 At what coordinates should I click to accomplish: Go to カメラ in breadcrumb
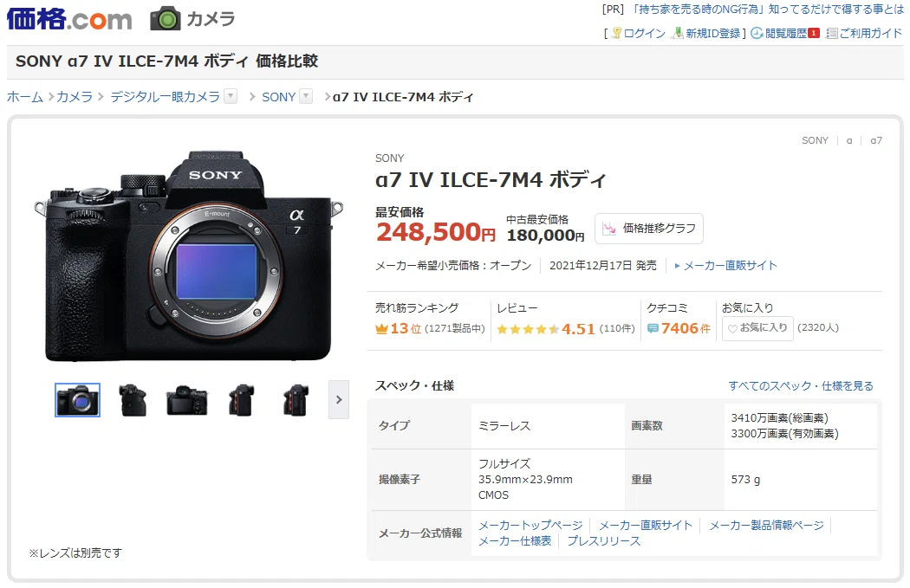75,97
